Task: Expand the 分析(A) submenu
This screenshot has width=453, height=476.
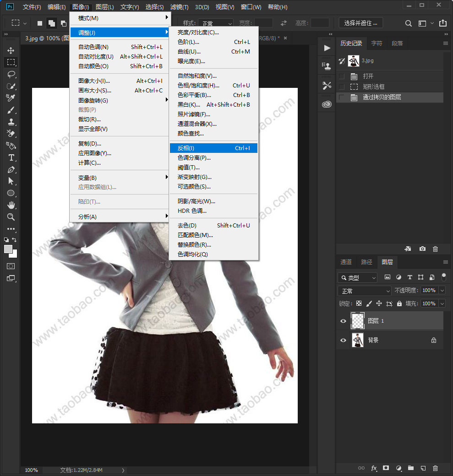Action: (120, 216)
